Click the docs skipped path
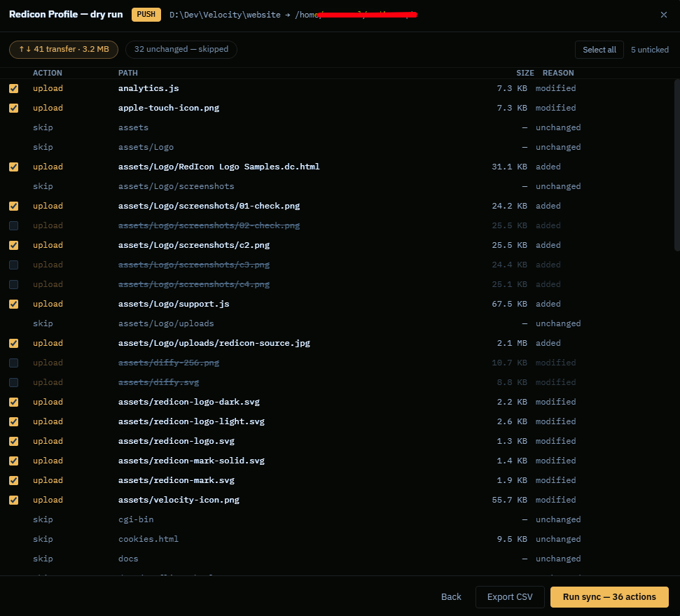The width and height of the screenshot is (680, 616). point(128,559)
